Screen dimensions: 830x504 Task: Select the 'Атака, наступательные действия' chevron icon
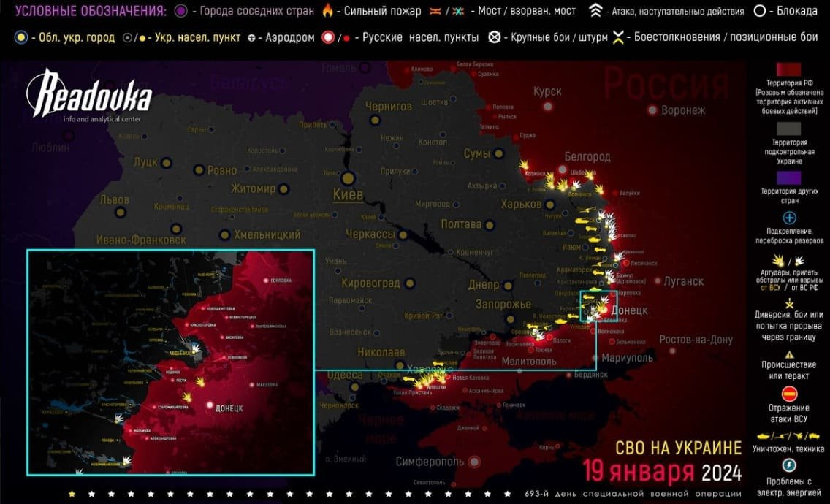coord(597,12)
